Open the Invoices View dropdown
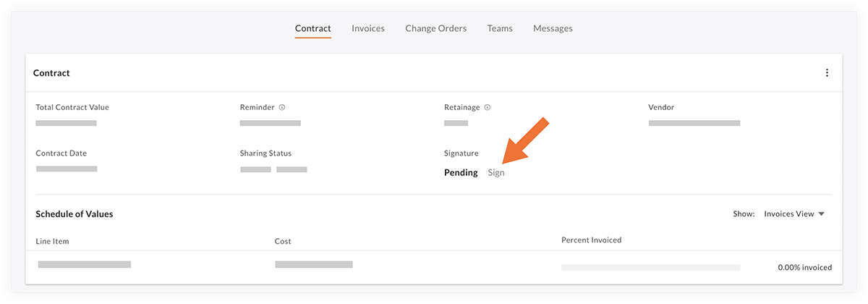Image resolution: width=868 pixels, height=304 pixels. click(x=794, y=214)
